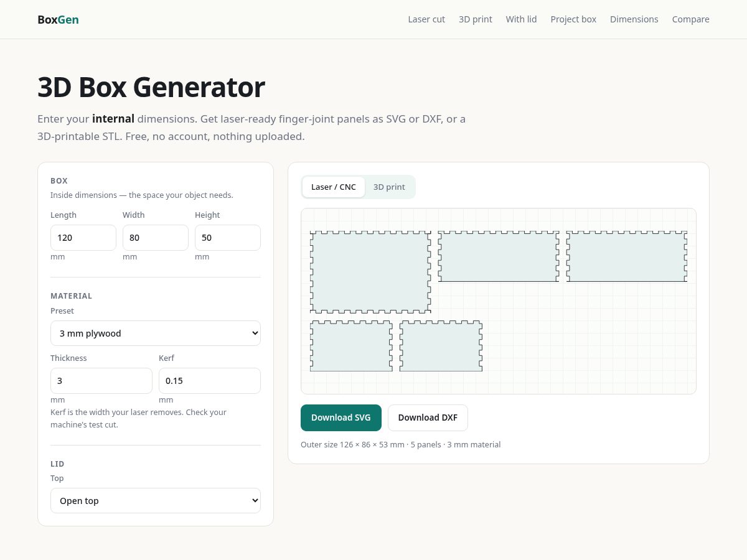Image resolution: width=747 pixels, height=560 pixels.
Task: Click the 'Inside dimensions' description text
Action: click(x=142, y=195)
